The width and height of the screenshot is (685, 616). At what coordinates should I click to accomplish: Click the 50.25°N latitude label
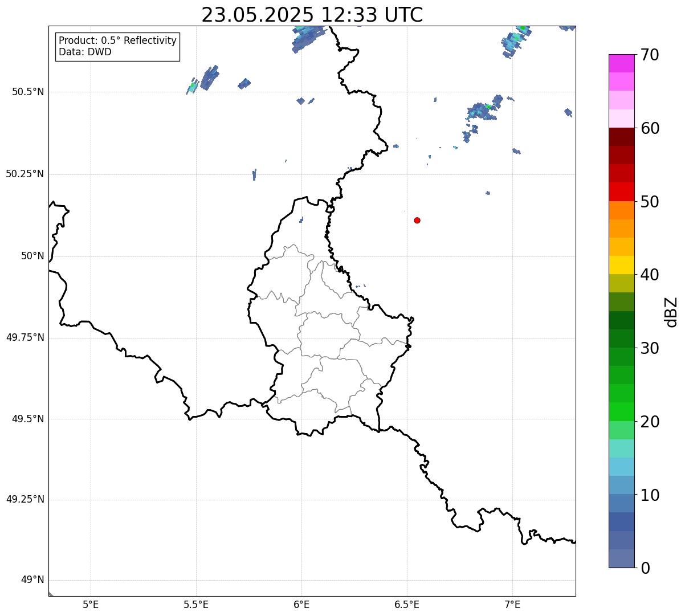[x=25, y=174]
